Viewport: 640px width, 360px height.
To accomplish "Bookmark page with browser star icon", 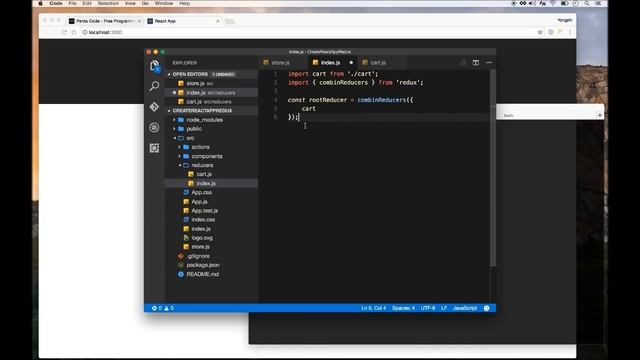I will pos(540,32).
